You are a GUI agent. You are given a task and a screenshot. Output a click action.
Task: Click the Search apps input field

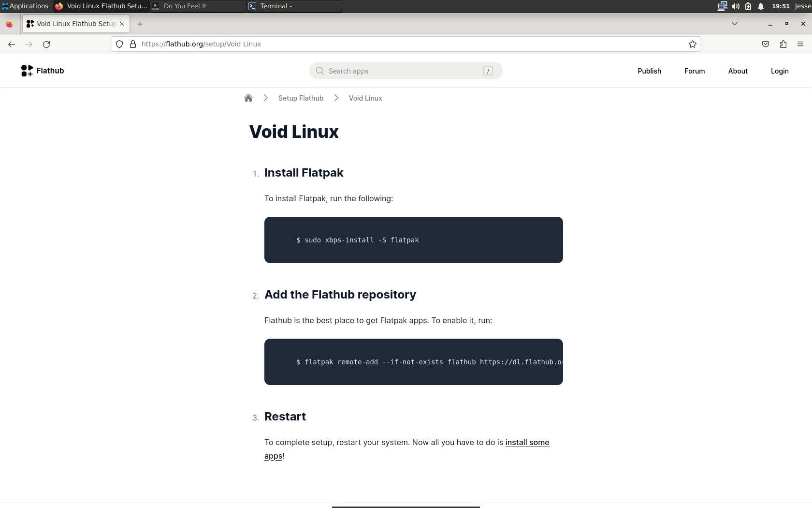click(x=406, y=71)
